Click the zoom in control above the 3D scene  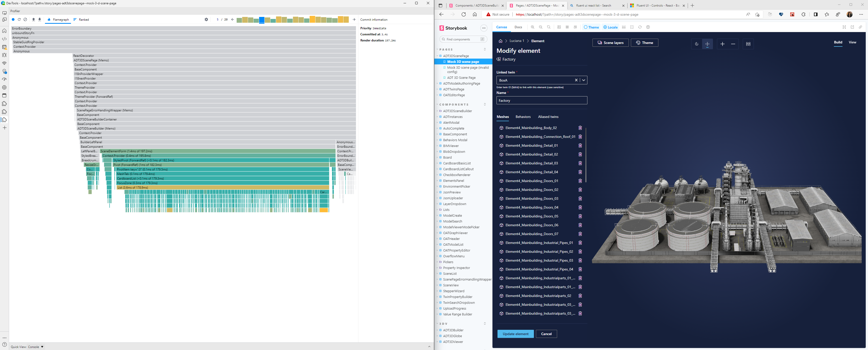click(723, 44)
